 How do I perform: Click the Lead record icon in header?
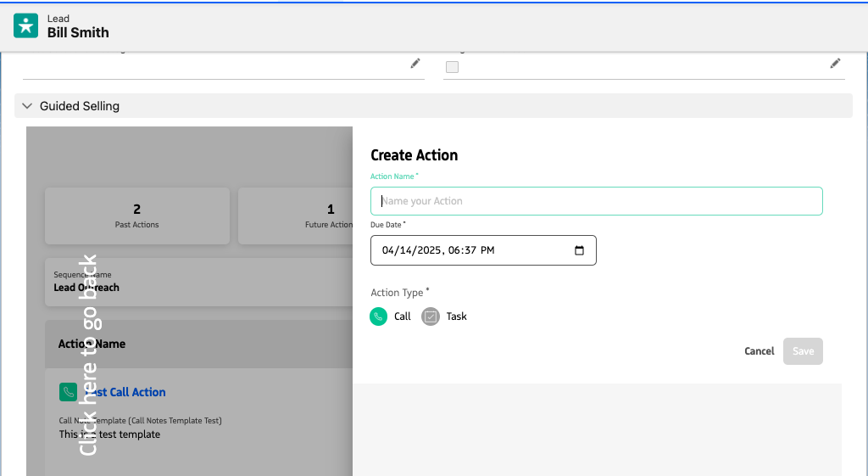tap(26, 25)
